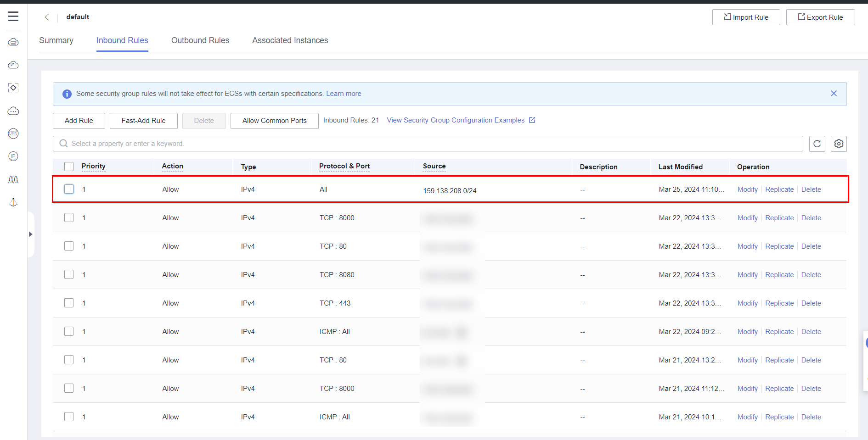Focus the property keyword search field
Screen dimensions: 868x440
(x=427, y=144)
